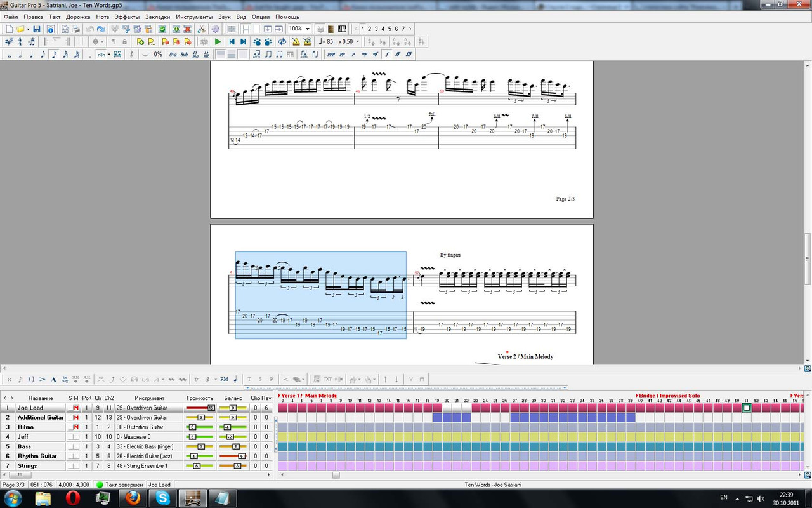
Task: Show the piano keyboard view
Action: (342, 29)
